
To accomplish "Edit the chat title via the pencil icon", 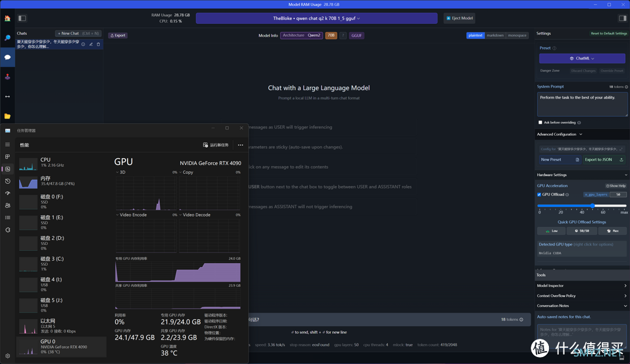I will pos(91,44).
